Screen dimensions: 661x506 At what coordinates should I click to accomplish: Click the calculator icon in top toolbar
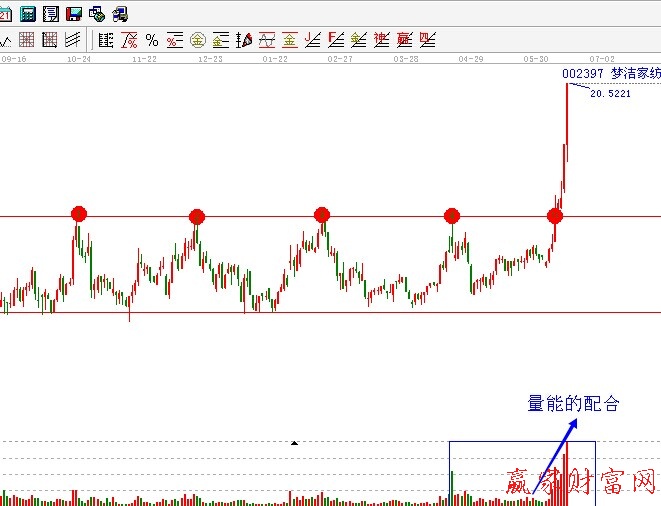pyautogui.click(x=28, y=14)
